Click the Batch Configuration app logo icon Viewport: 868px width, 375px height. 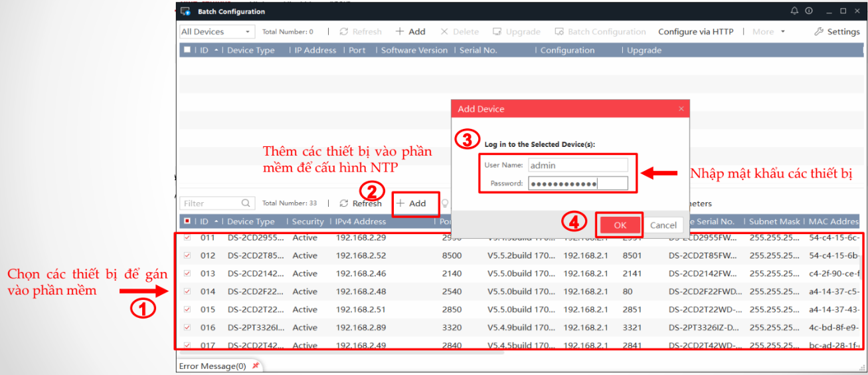coord(186,11)
